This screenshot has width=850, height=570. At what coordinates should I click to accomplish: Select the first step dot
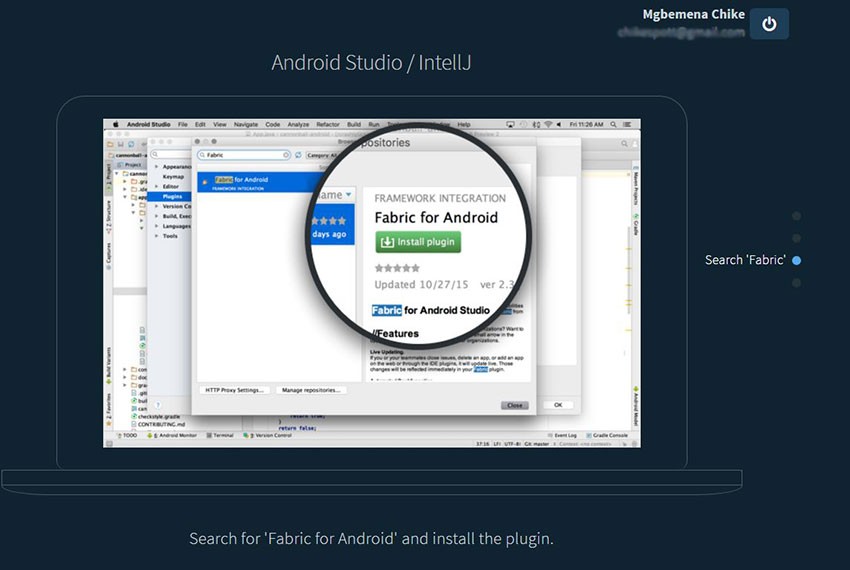(796, 216)
